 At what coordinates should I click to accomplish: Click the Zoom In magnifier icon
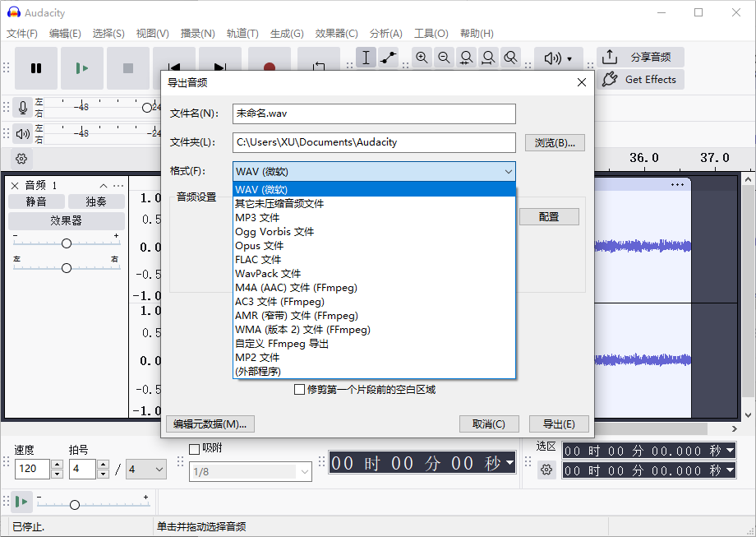click(422, 58)
